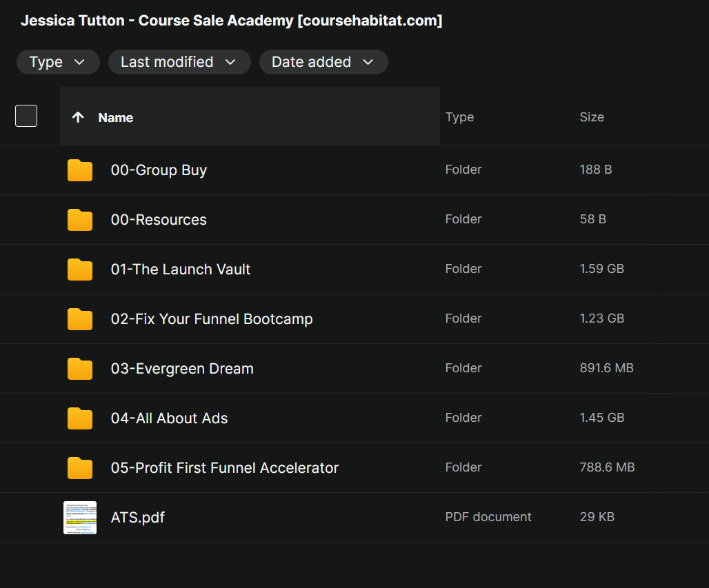Click the Type column header
709x588 pixels.
459,117
